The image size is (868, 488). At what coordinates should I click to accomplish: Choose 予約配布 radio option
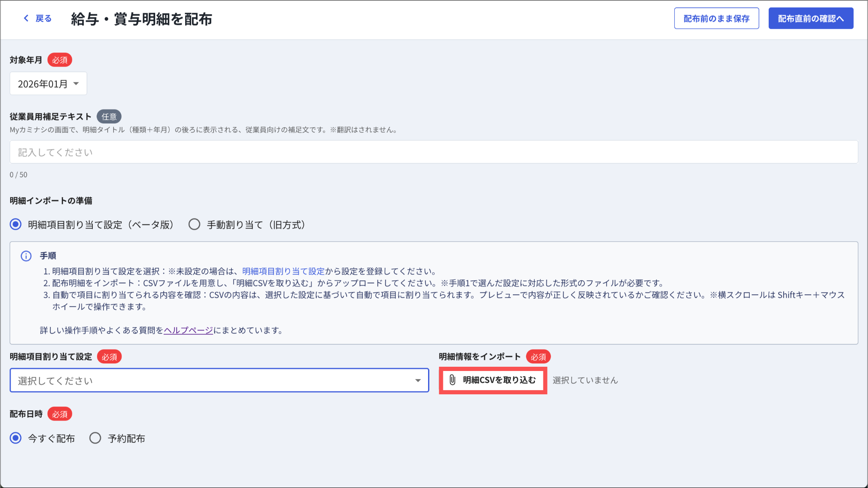95,438
